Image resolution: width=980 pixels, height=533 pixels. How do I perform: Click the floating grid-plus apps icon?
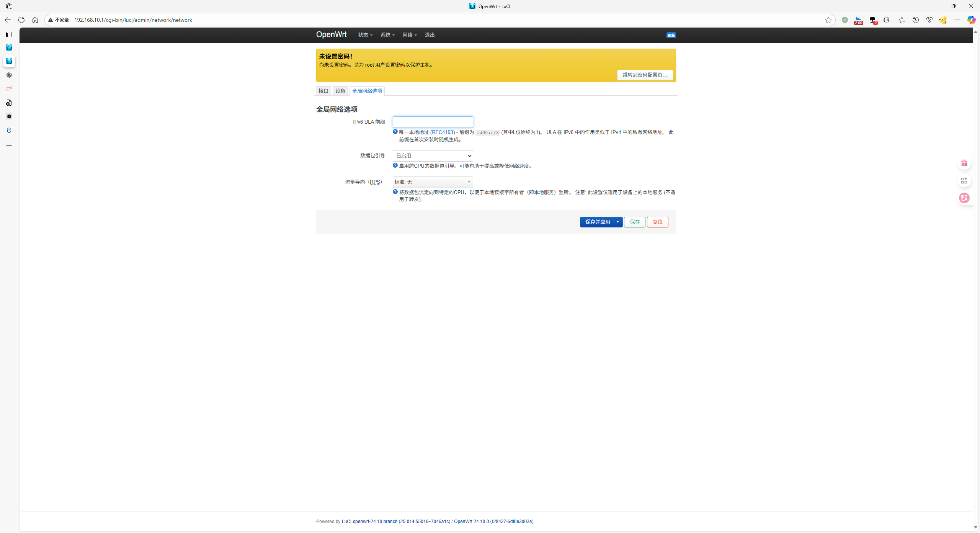coord(964,180)
